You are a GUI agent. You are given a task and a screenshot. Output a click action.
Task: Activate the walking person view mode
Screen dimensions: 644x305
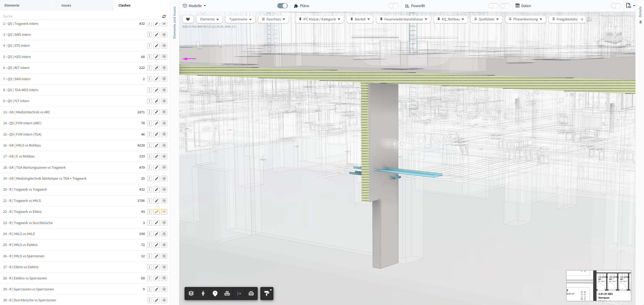tap(203, 293)
